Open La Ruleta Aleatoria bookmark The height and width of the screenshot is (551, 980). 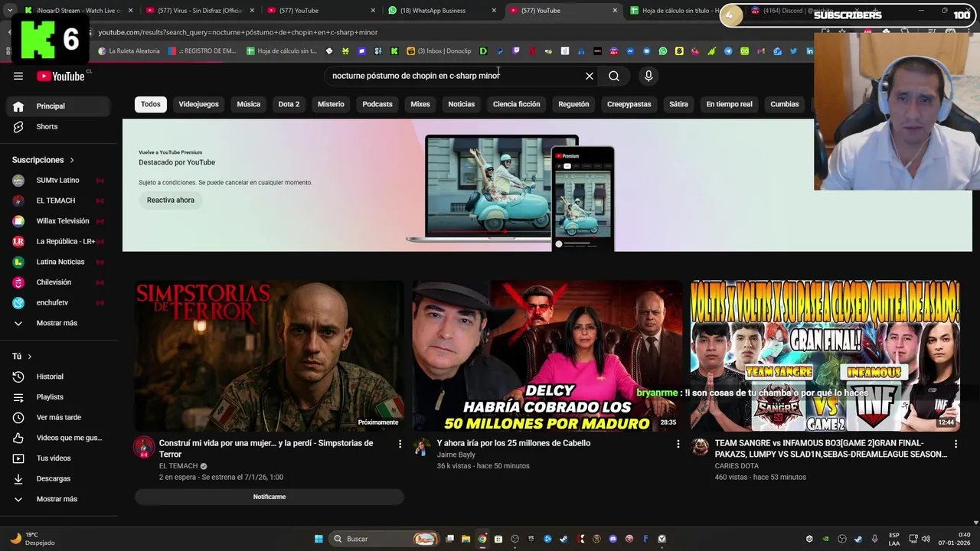coord(129,51)
